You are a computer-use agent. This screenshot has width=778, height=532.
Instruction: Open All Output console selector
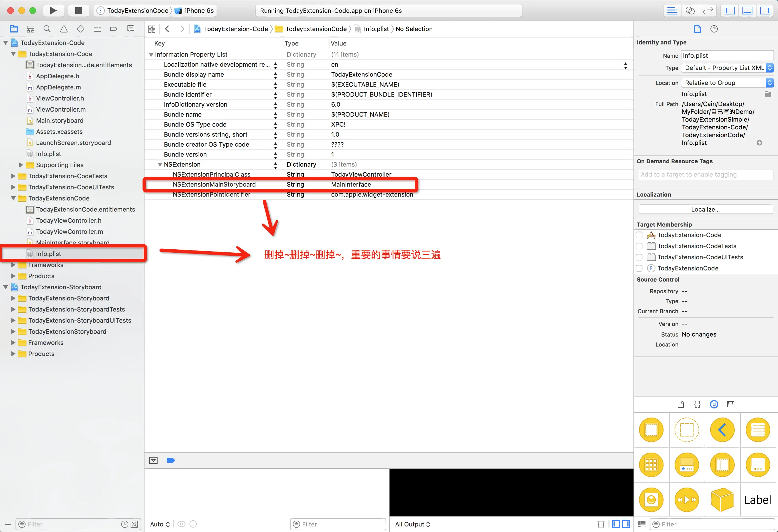click(412, 524)
